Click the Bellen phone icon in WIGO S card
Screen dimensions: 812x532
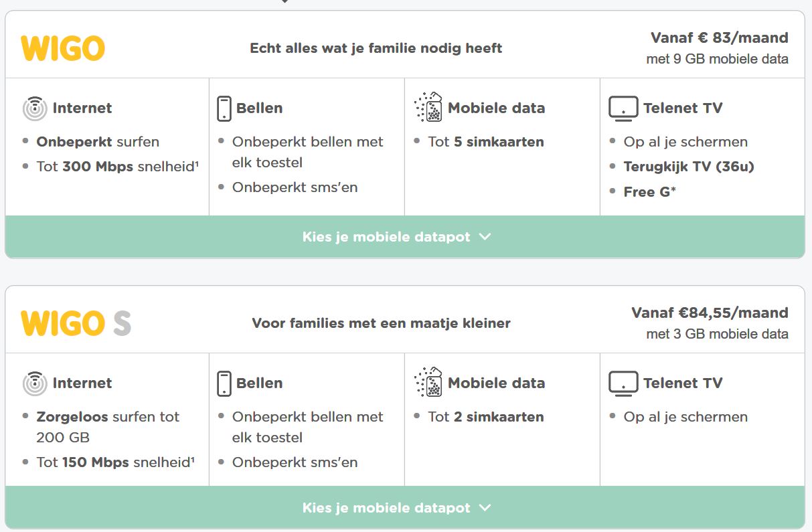click(x=224, y=383)
